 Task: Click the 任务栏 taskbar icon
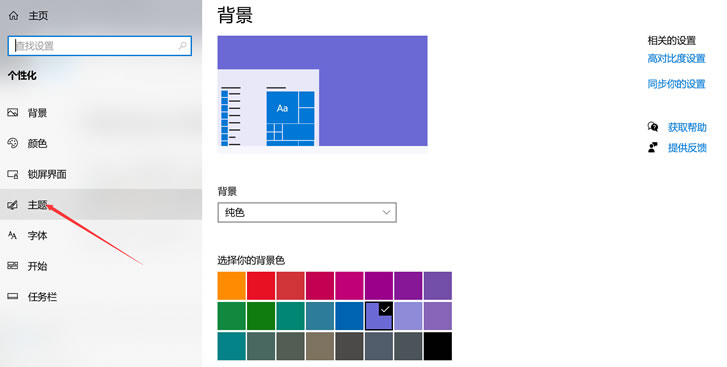13,297
